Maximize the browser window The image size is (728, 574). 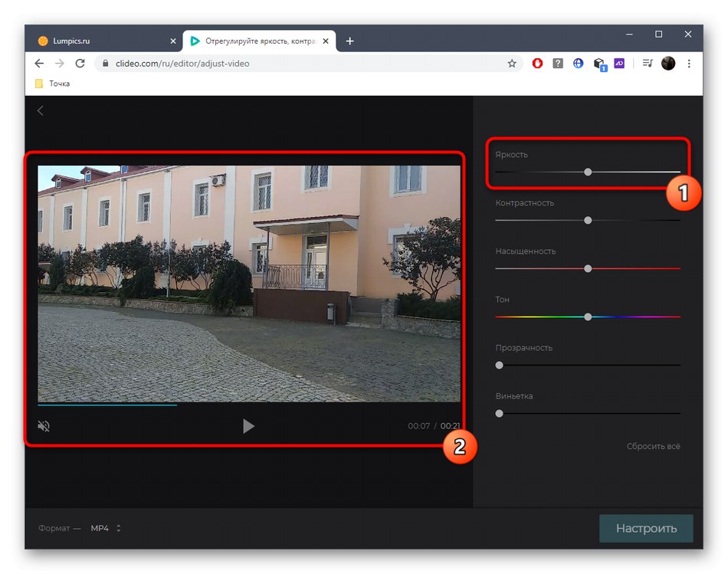pyautogui.click(x=658, y=34)
